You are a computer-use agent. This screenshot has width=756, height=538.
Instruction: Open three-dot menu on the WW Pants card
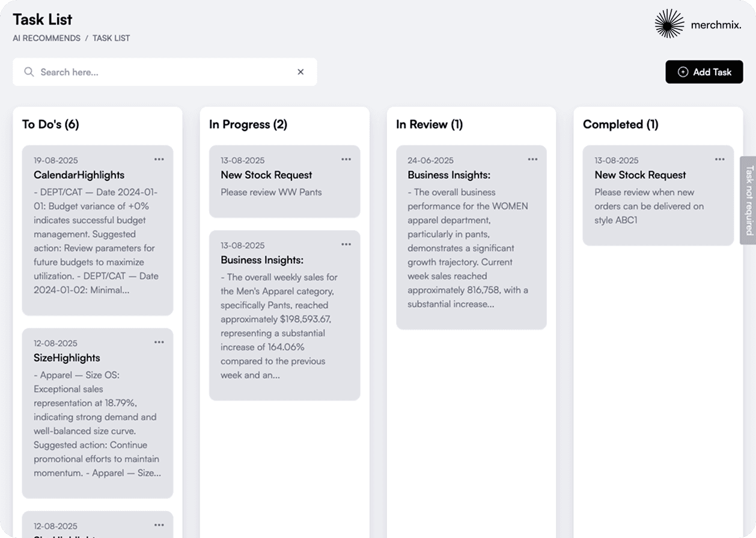[x=346, y=159]
